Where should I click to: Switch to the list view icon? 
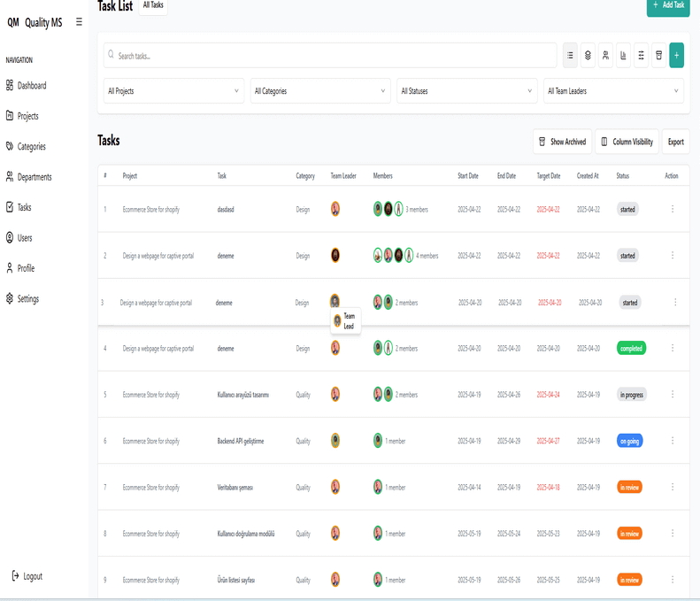point(570,55)
